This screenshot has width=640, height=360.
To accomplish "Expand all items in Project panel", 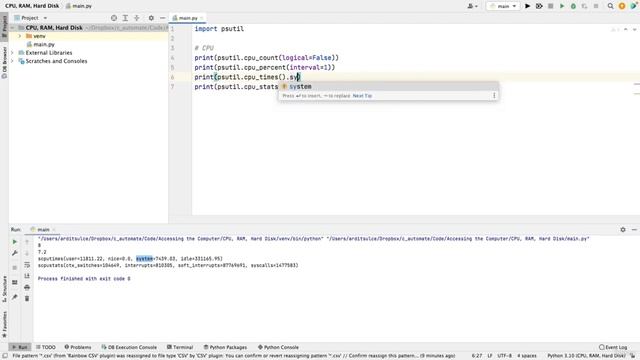I will click(125, 18).
